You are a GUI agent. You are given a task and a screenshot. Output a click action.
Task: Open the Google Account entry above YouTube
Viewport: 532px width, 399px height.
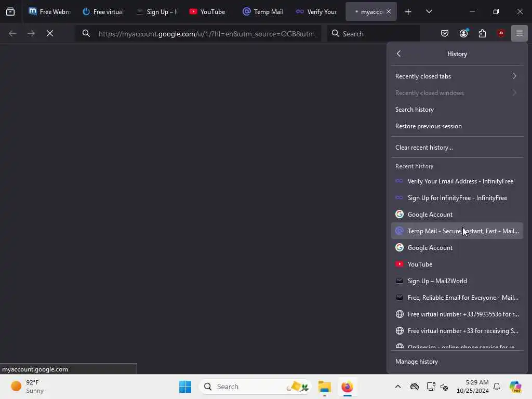(x=457, y=248)
